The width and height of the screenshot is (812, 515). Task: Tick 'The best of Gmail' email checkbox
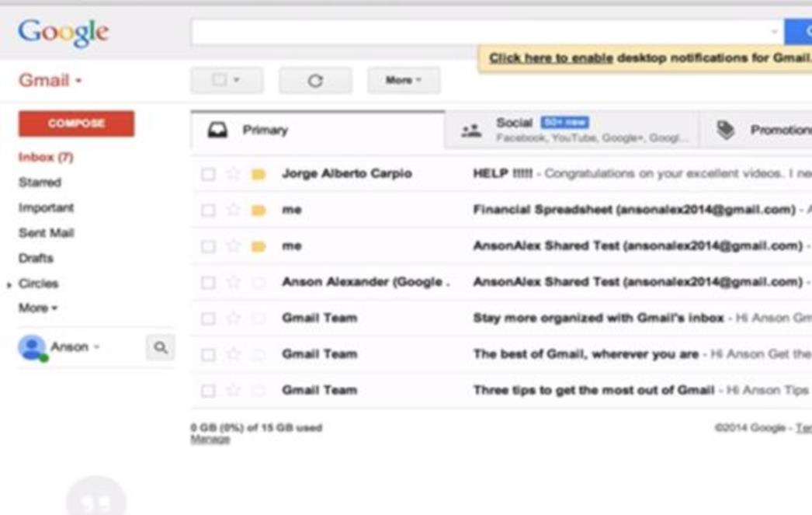coord(208,354)
